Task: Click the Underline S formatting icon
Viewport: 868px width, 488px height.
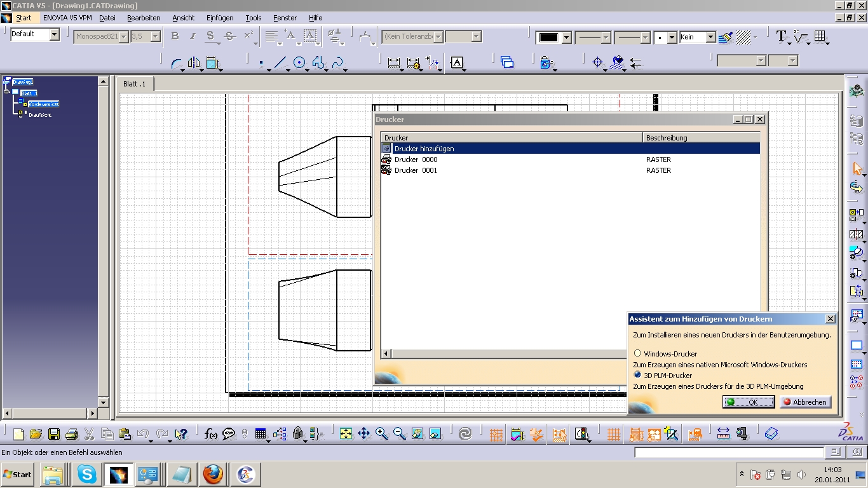Action: click(210, 36)
